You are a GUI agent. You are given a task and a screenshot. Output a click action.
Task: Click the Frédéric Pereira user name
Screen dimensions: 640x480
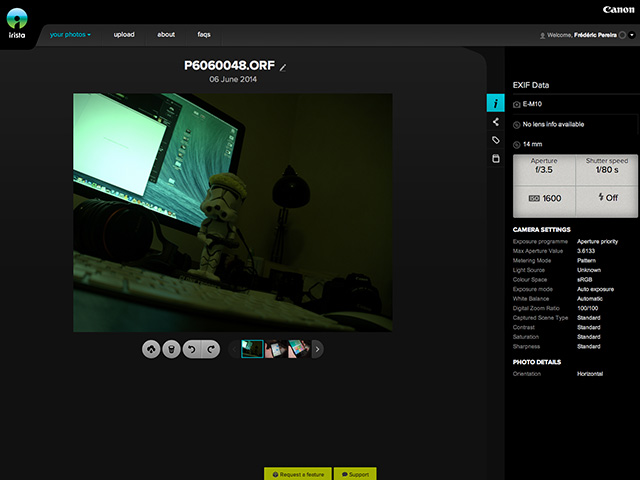point(595,35)
